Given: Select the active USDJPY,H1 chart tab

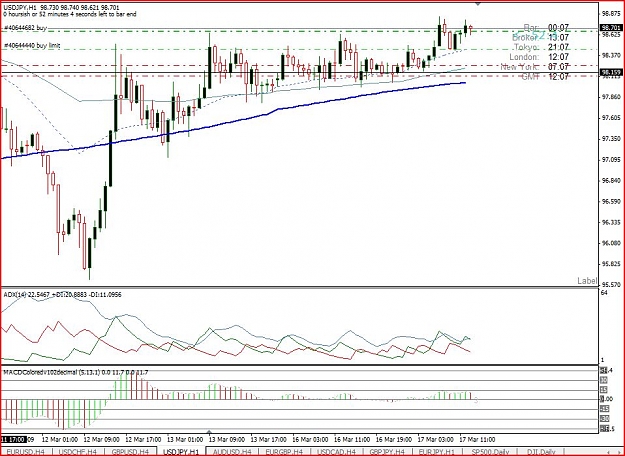Looking at the screenshot, I should click(x=181, y=452).
